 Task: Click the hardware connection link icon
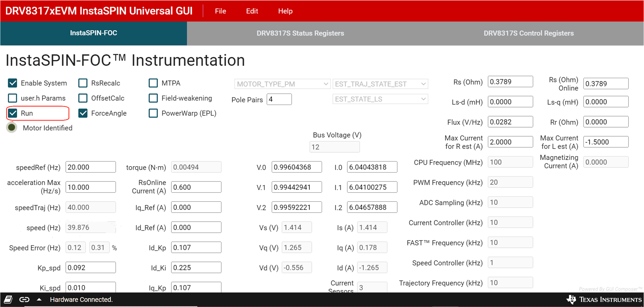pos(24,299)
